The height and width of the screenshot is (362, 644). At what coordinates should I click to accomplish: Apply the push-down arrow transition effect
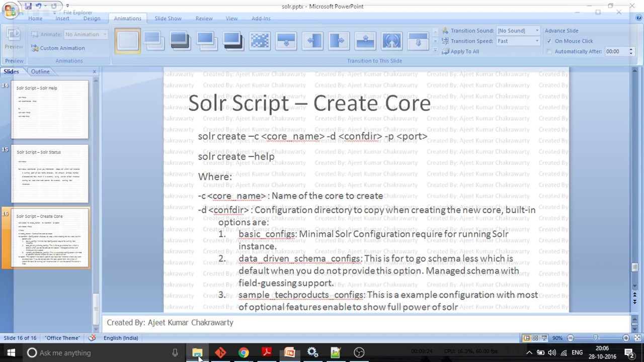pos(286,41)
